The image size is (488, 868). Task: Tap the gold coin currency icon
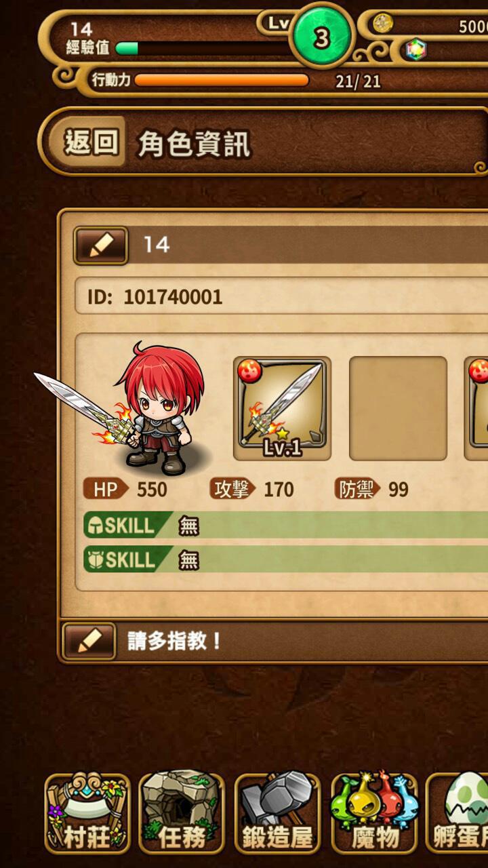pos(383,24)
